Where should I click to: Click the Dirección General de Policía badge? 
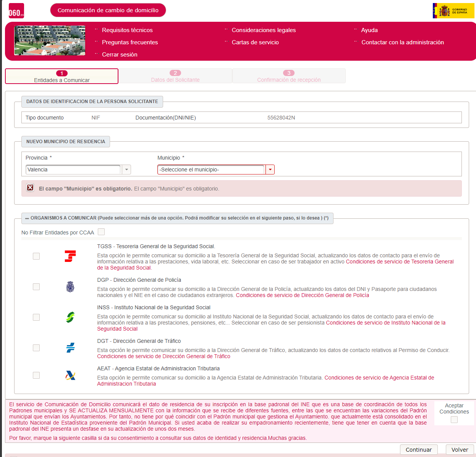tap(70, 287)
